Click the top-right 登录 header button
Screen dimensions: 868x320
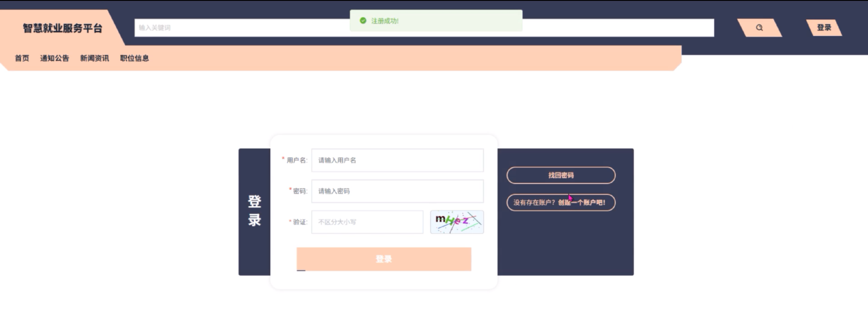pyautogui.click(x=824, y=28)
